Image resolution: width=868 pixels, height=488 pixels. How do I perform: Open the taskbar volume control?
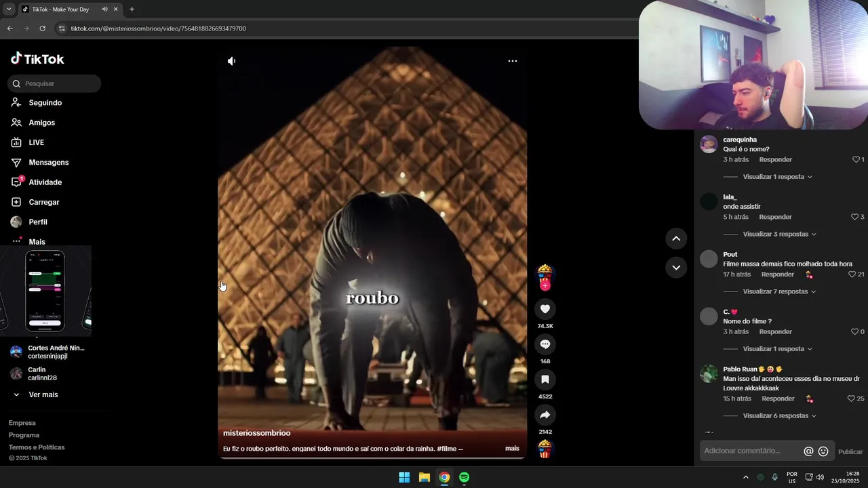(820, 477)
